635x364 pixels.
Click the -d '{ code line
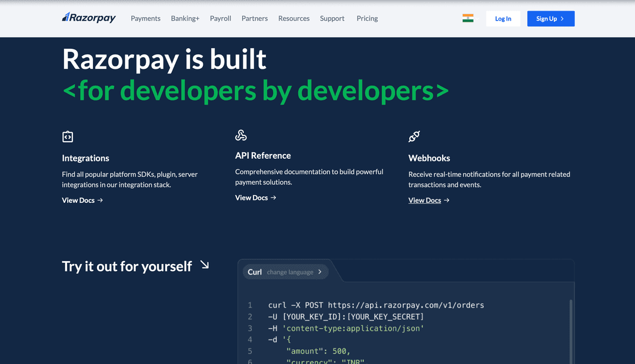[279, 340]
